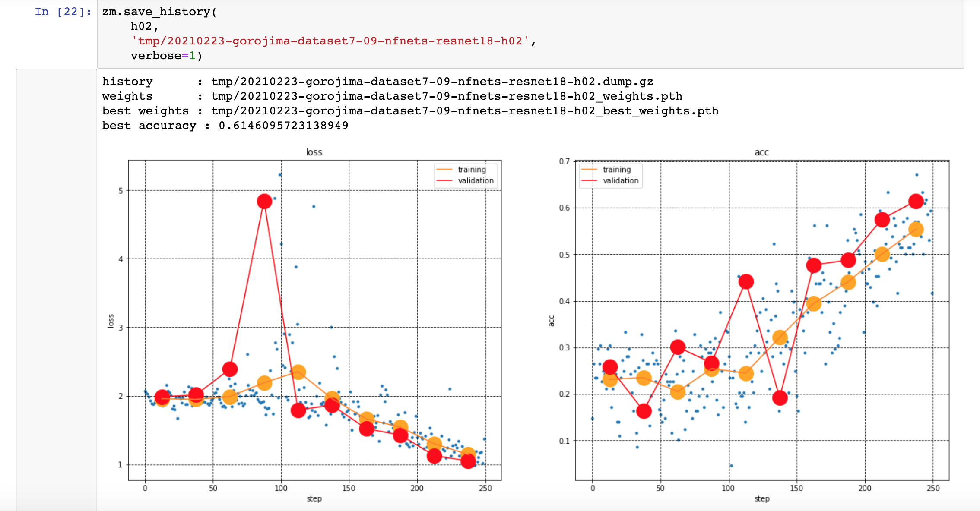Screen dimensions: 980x511
Task: Click the topmost red validation marker in acc plot
Action: (916, 201)
